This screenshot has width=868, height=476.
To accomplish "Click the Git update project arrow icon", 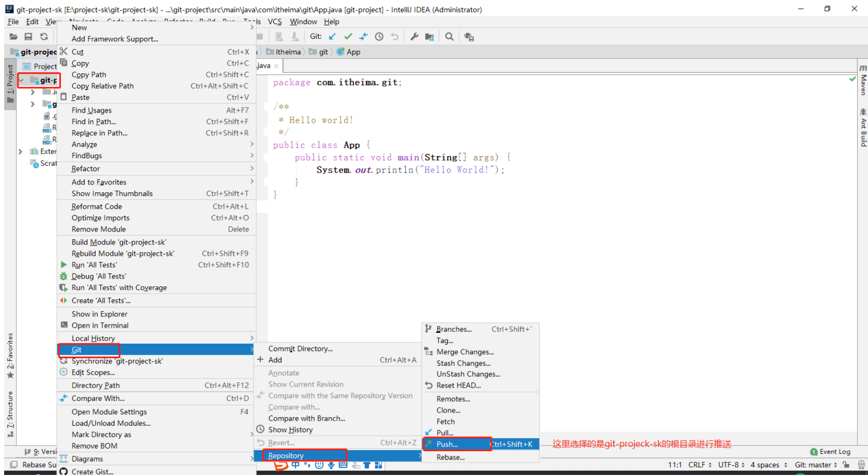I will pos(332,36).
